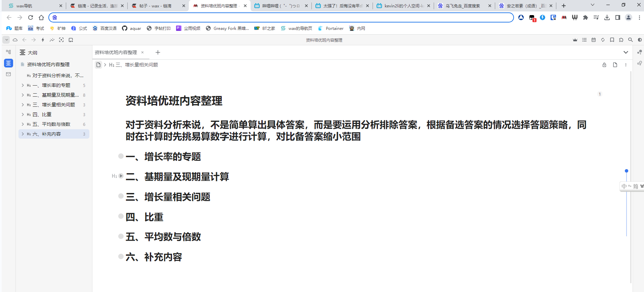Image resolution: width=644 pixels, height=292 pixels.
Task: Switch to the 哔哩哔哩 browser tab
Action: (x=281, y=6)
